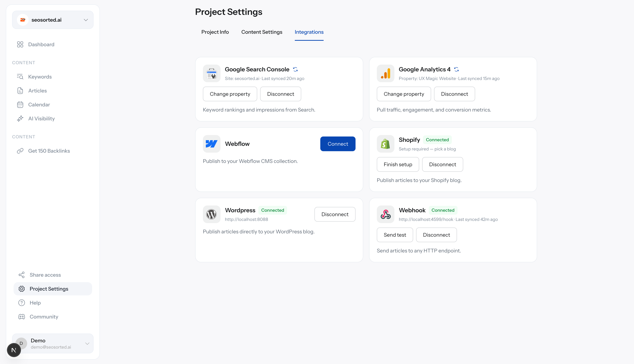
Task: Open the Help page
Action: [53, 303]
